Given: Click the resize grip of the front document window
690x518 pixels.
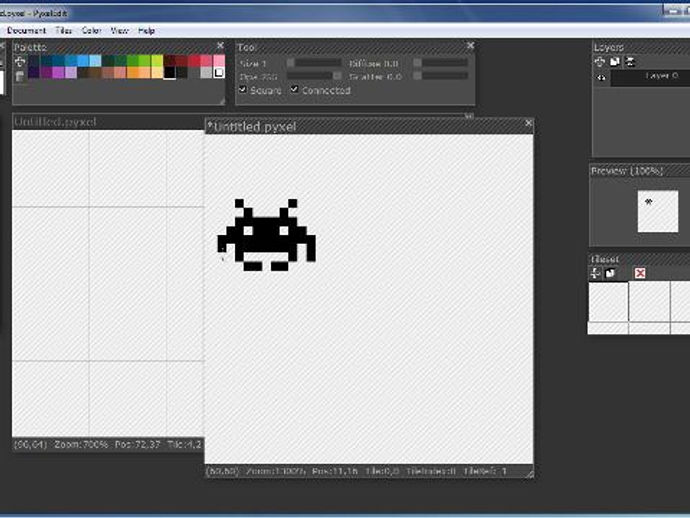Looking at the screenshot, I should coord(530,474).
